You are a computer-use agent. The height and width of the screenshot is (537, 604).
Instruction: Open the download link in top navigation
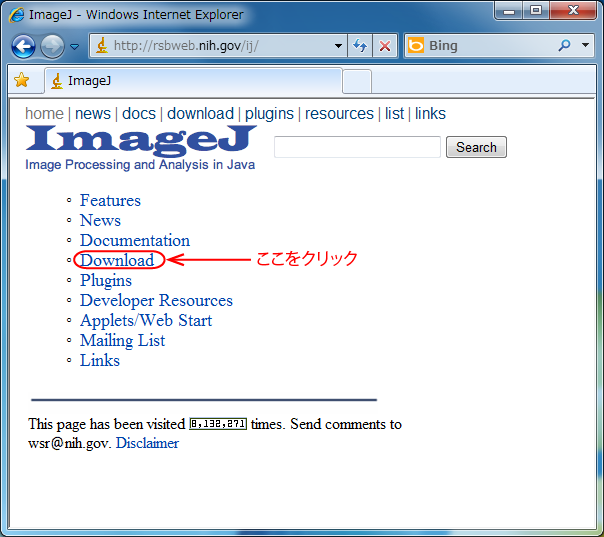point(200,114)
